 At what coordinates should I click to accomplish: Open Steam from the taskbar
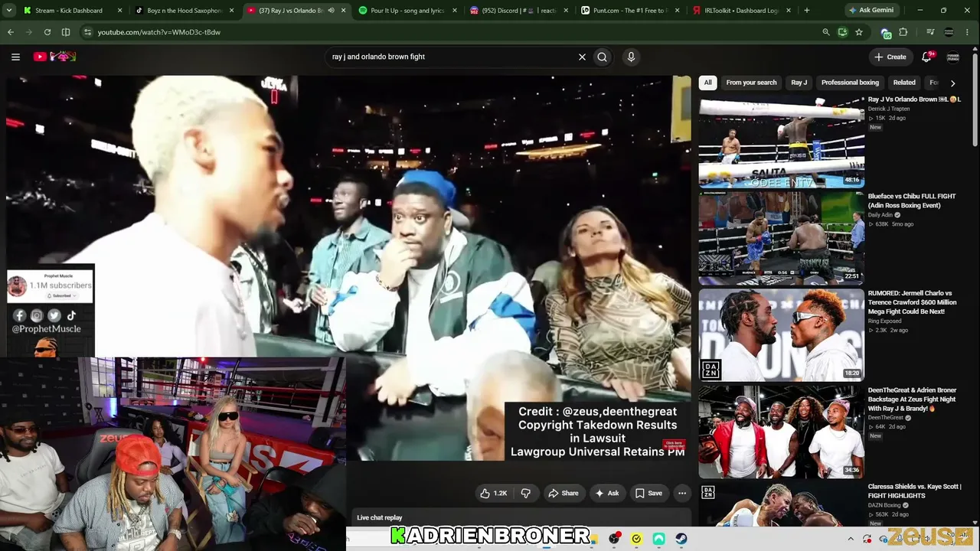(x=681, y=539)
